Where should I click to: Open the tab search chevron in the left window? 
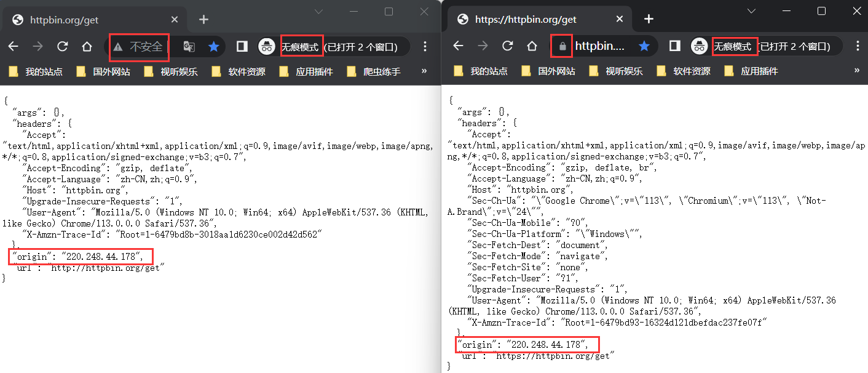click(318, 11)
